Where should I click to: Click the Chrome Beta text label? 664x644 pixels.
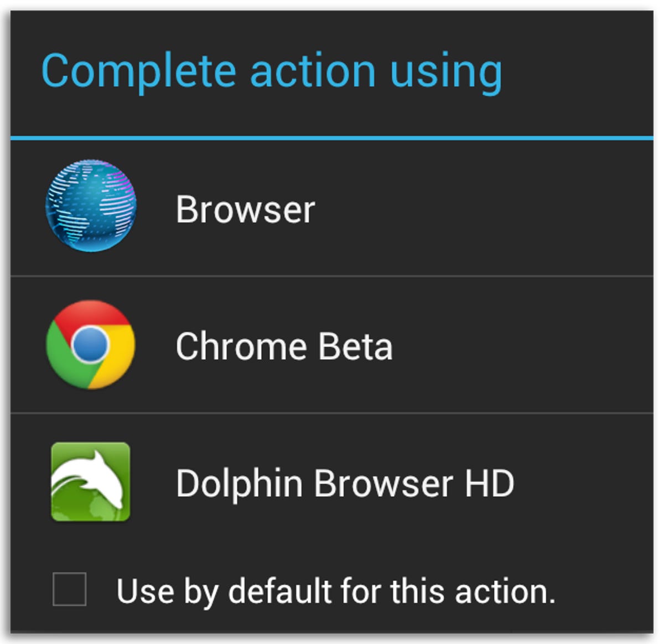point(285,345)
